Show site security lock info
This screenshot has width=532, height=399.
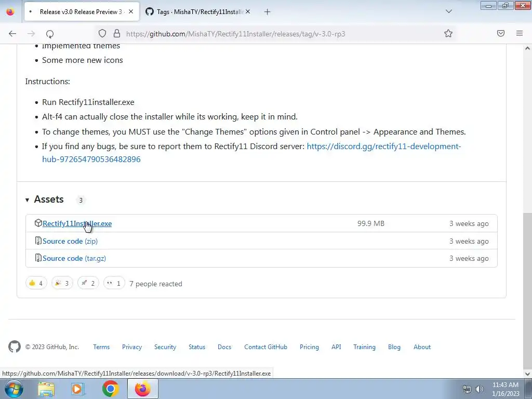coord(117,33)
